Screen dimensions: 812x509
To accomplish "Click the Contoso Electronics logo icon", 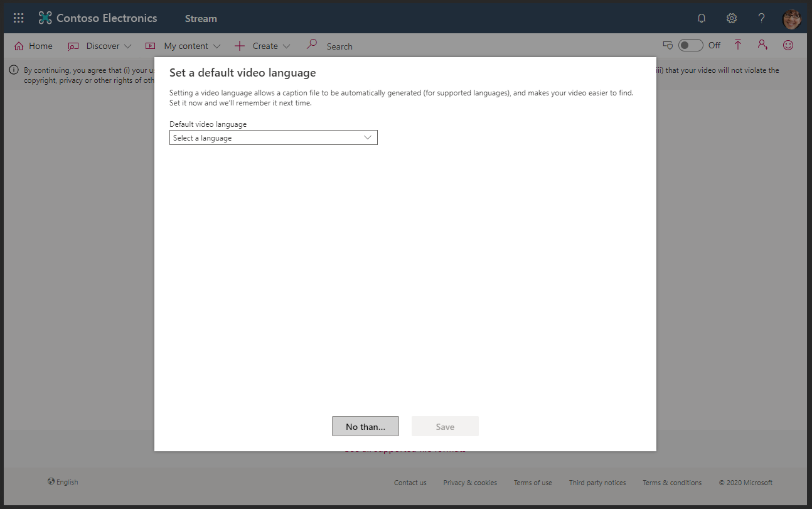I will click(45, 18).
